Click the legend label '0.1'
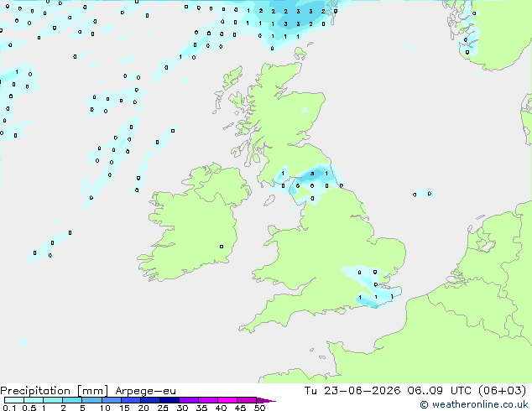The height and width of the screenshot is (411, 532). pos(9,408)
